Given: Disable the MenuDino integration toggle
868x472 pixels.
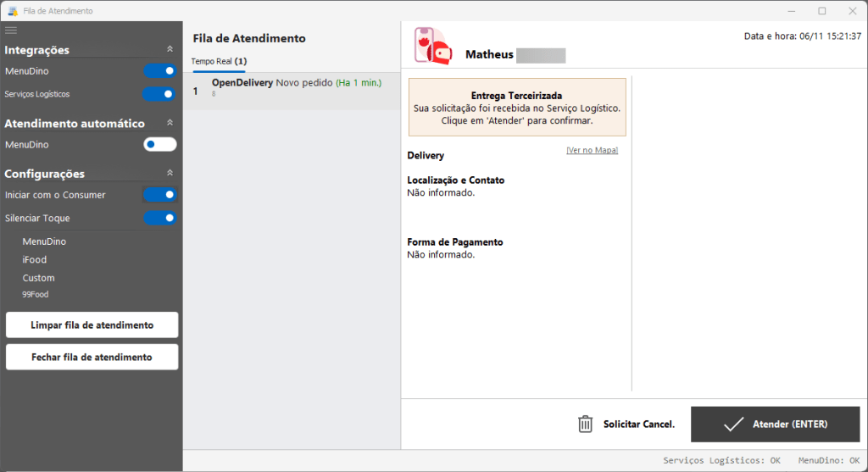Looking at the screenshot, I should 159,71.
